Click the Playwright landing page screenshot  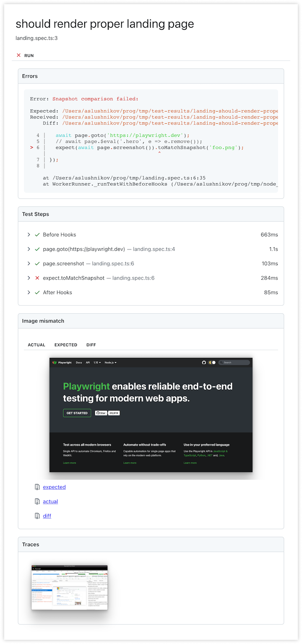click(151, 415)
